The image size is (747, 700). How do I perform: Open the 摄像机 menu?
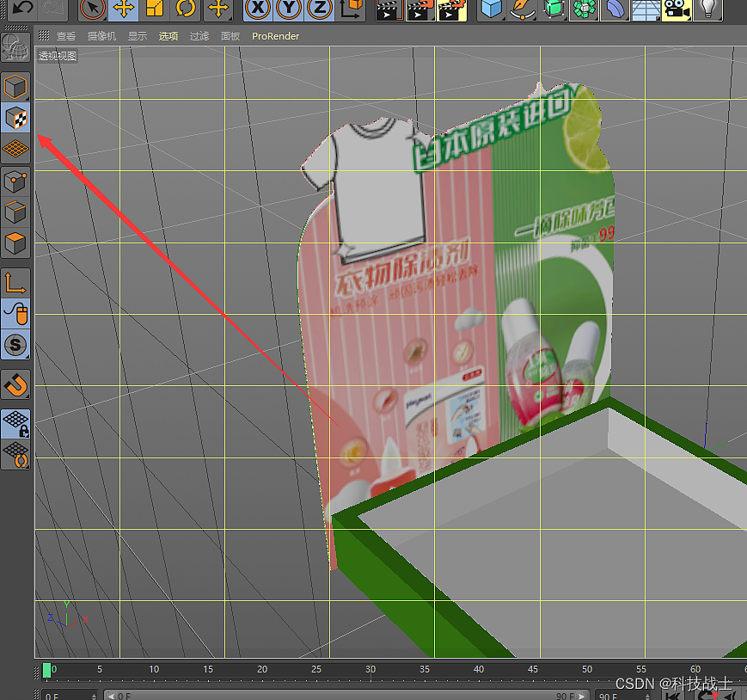click(x=101, y=36)
